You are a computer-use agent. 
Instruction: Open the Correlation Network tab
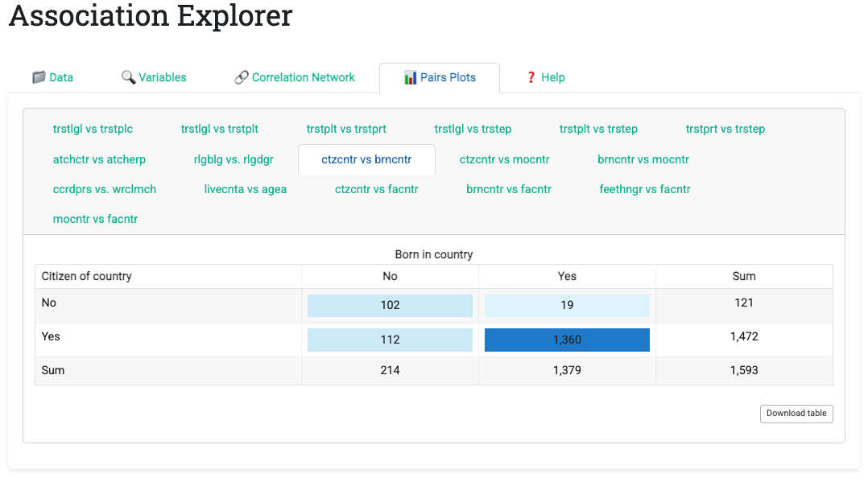coord(303,77)
